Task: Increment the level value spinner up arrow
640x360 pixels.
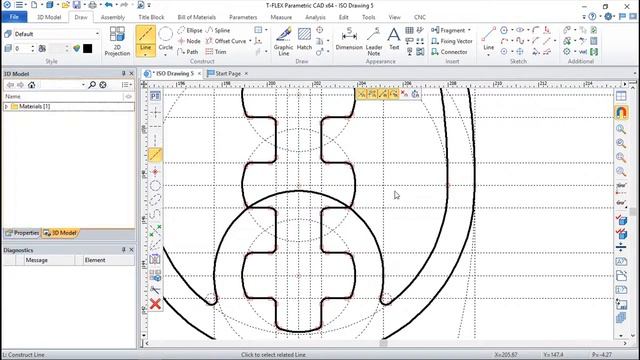Action: pos(33,47)
